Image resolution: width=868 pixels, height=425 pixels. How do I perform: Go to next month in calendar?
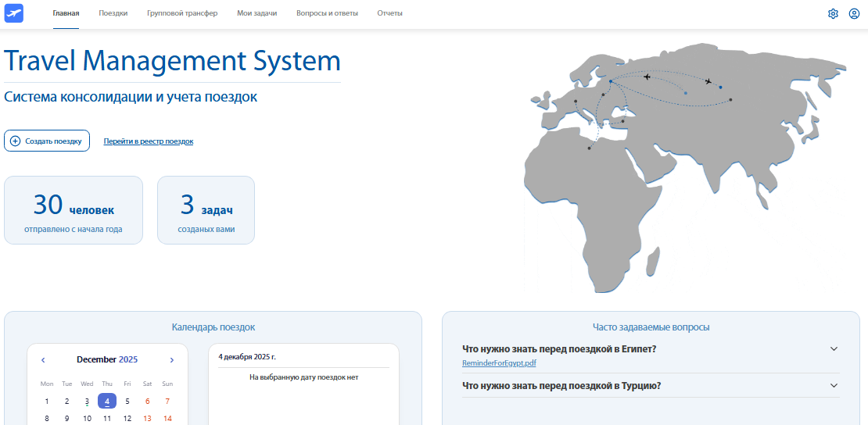tap(172, 360)
